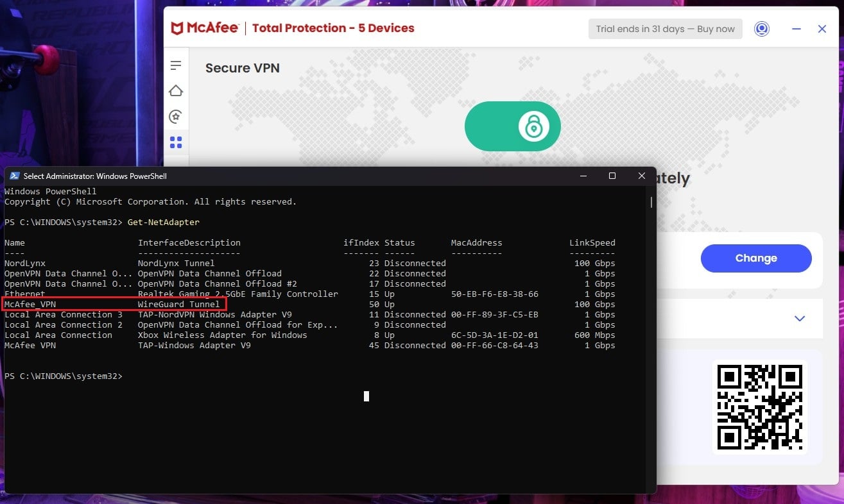Open McAfee account profile icon
Image resolution: width=844 pixels, height=504 pixels.
[762, 29]
